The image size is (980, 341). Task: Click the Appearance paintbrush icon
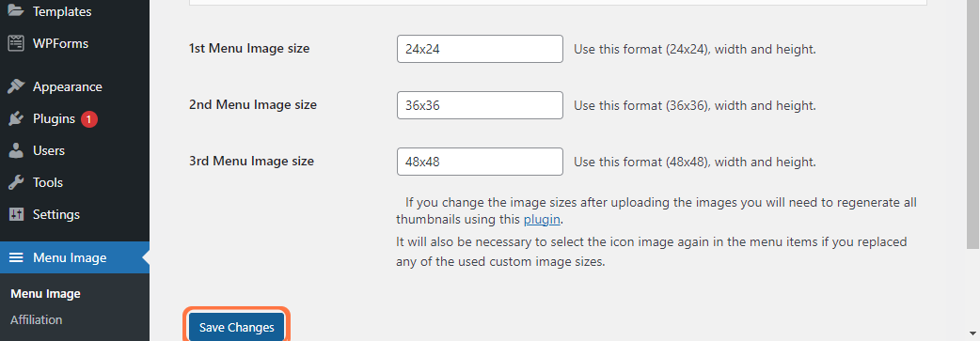pos(16,86)
